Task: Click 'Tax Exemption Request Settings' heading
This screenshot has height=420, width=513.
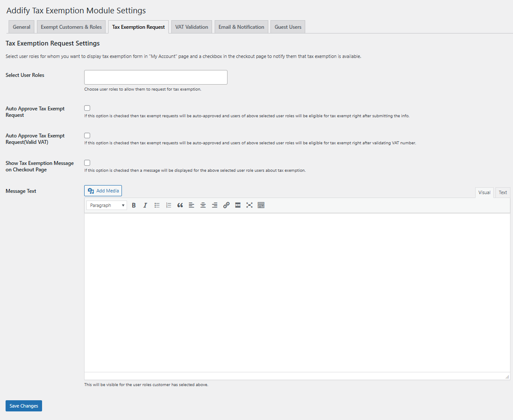Action: coord(53,43)
